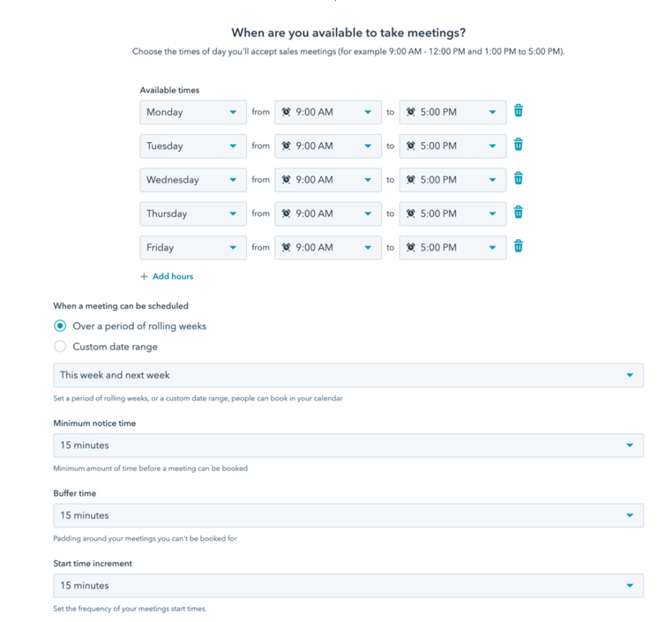Click the Add hours link
The width and height of the screenshot is (672, 622).
point(173,277)
